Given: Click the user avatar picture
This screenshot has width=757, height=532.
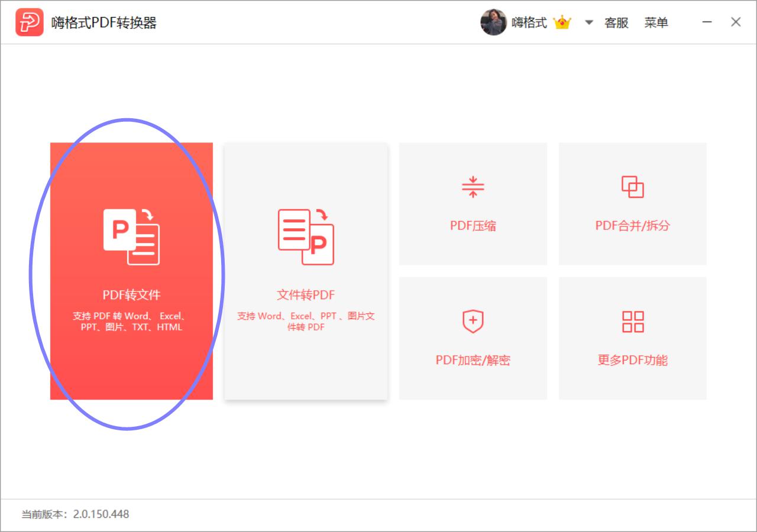Looking at the screenshot, I should 494,22.
